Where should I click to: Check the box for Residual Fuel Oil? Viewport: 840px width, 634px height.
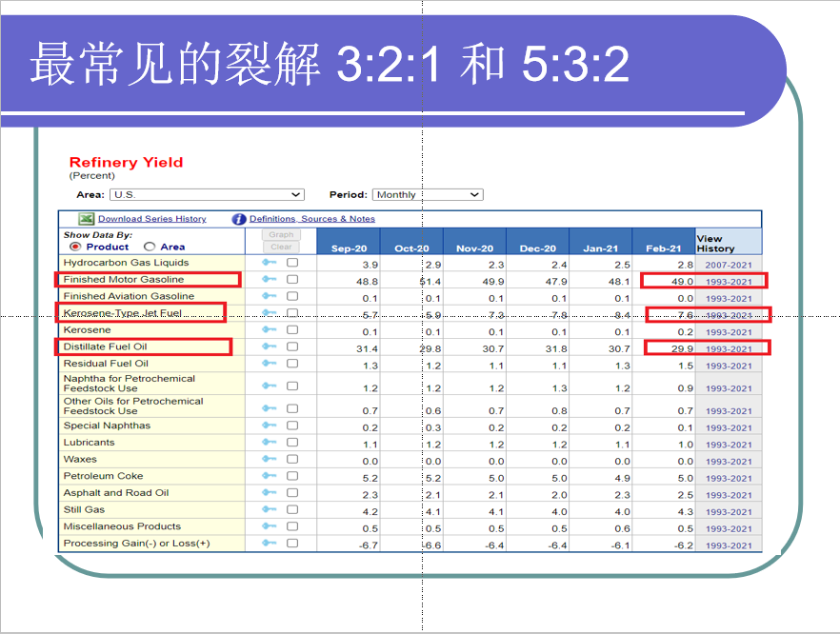(292, 364)
